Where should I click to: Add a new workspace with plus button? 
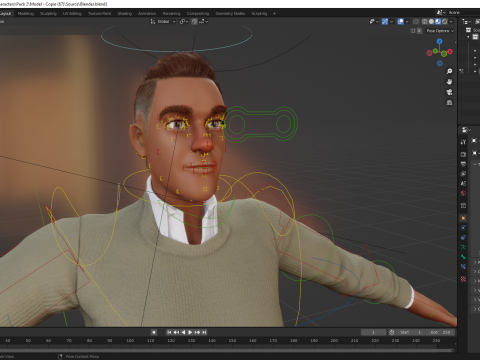pyautogui.click(x=274, y=13)
